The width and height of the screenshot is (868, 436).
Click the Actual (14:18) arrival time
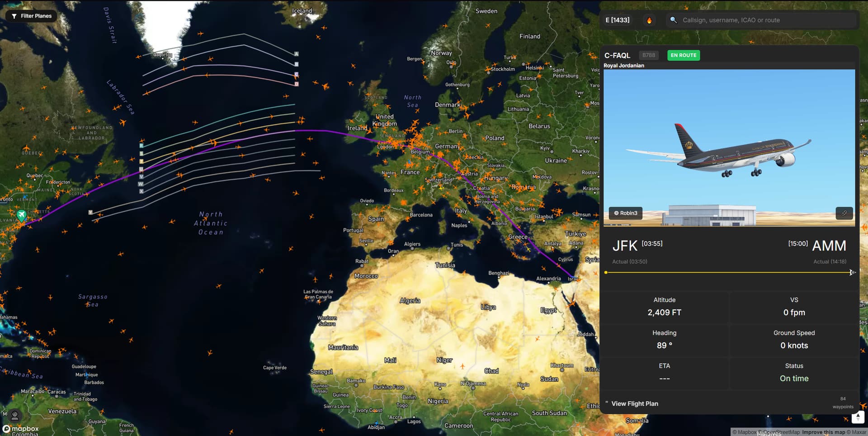point(830,261)
